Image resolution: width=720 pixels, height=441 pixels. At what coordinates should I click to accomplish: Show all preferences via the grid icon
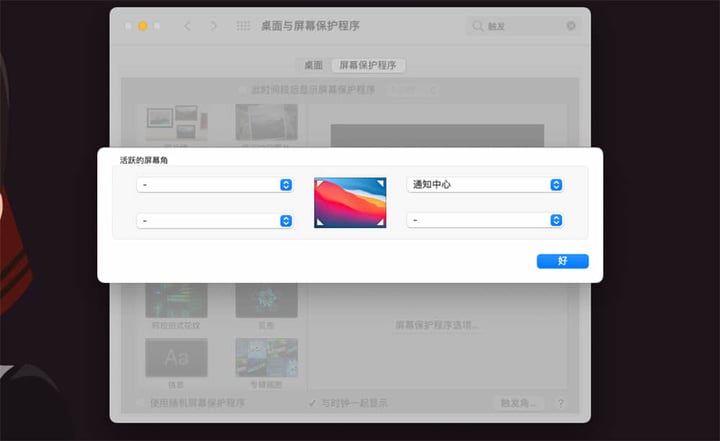pyautogui.click(x=243, y=26)
